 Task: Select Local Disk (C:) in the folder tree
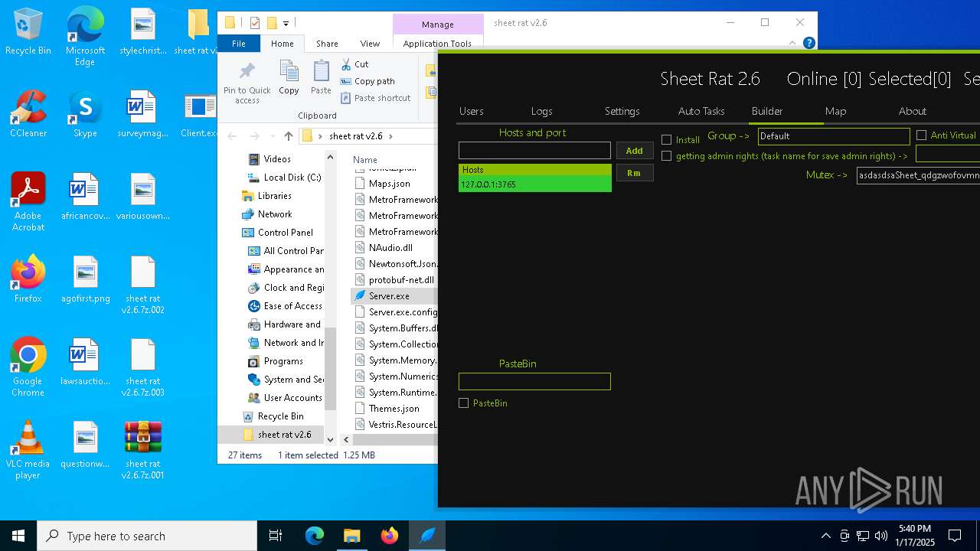pos(283,178)
